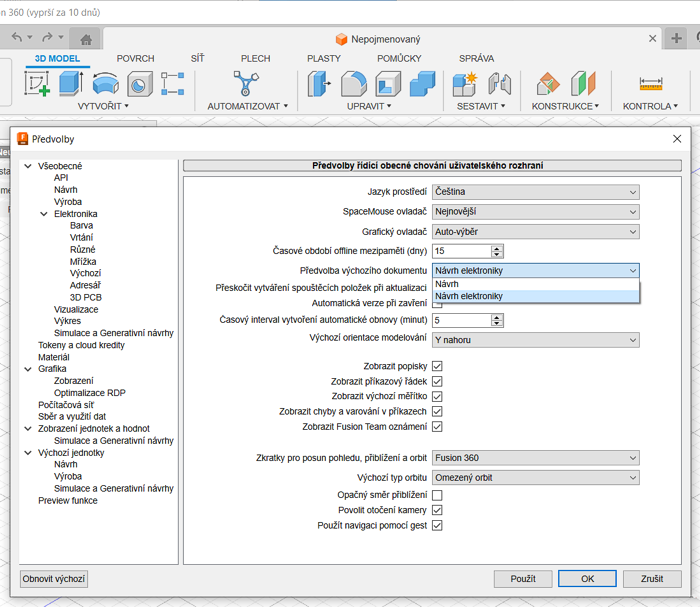Open the PLECH ribbon tab
Viewport: 700px width, 607px height.
257,59
